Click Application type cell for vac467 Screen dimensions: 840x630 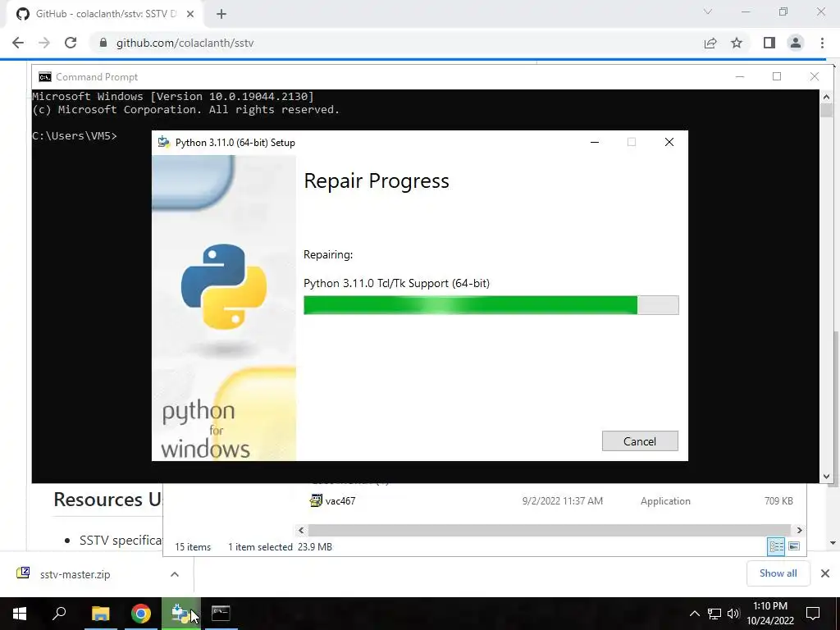[x=665, y=501]
